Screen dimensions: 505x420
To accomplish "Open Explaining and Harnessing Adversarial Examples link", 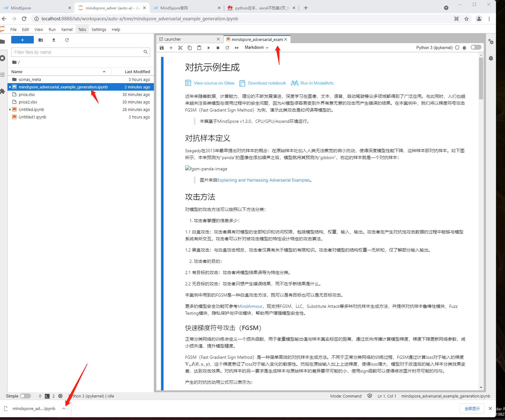I will click(264, 180).
